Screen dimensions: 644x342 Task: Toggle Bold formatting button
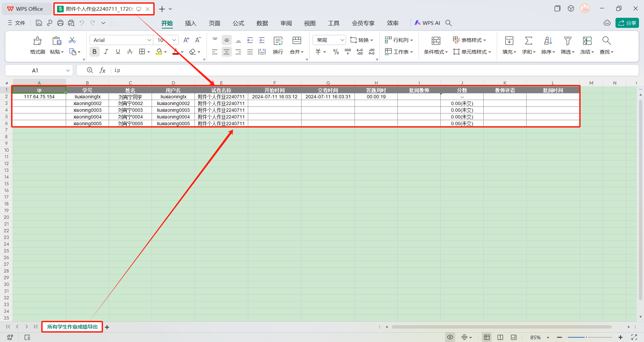tap(94, 52)
